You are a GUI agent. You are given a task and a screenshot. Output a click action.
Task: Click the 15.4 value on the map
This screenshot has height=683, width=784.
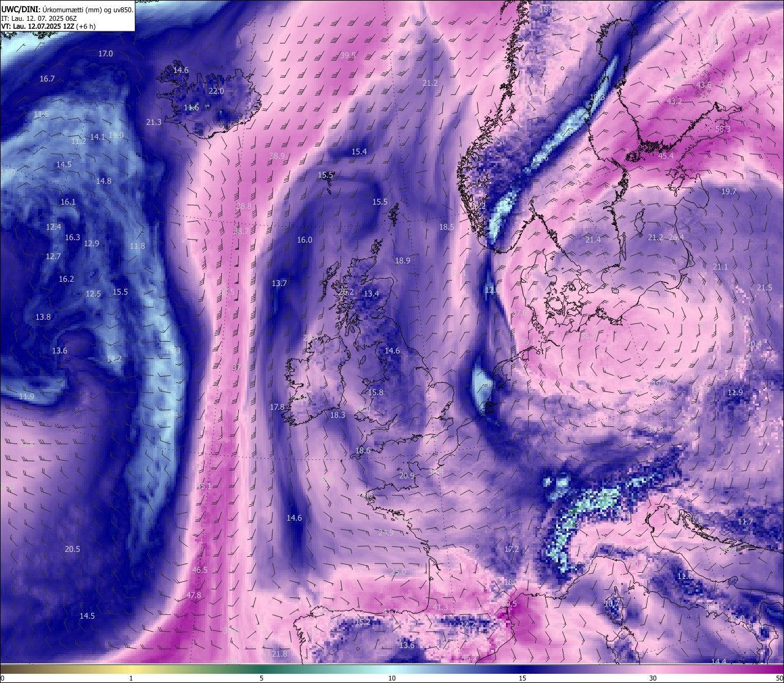[x=359, y=152]
